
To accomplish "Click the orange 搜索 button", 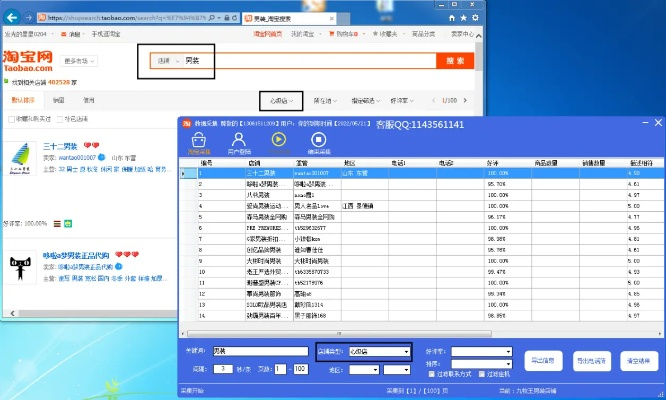I will pos(455,61).
